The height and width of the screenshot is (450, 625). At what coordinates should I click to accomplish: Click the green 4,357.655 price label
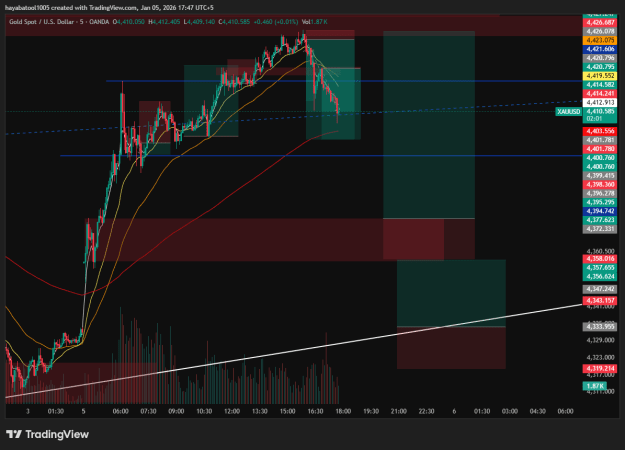click(x=600, y=267)
